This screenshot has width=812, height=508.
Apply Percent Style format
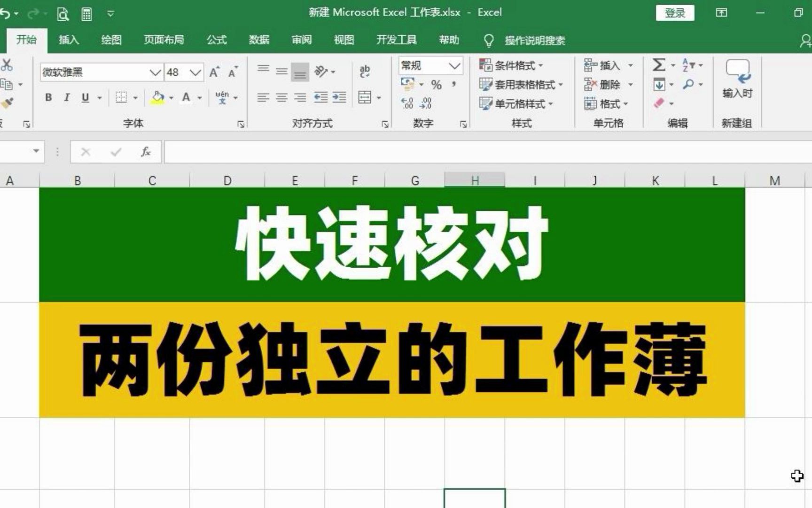437,85
